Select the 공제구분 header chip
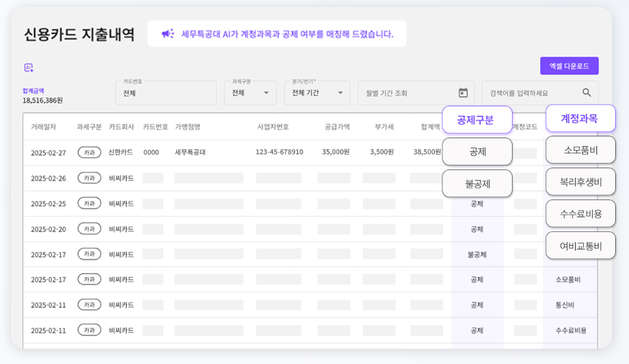Screen dimensions: 629x364 point(477,119)
